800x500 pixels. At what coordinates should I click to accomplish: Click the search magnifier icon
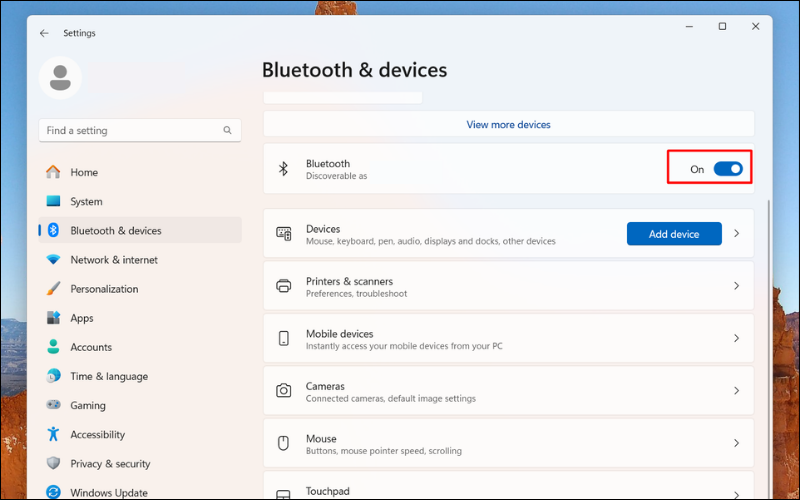[x=227, y=130]
